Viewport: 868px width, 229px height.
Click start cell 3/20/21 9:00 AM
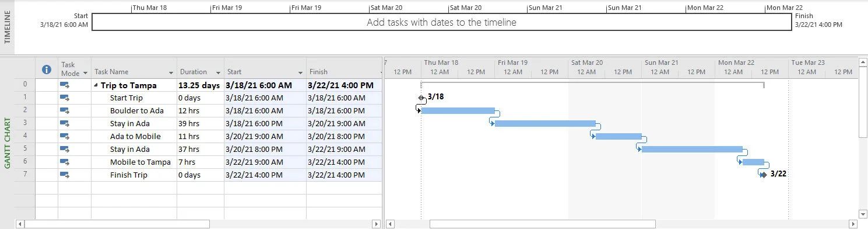(x=265, y=137)
